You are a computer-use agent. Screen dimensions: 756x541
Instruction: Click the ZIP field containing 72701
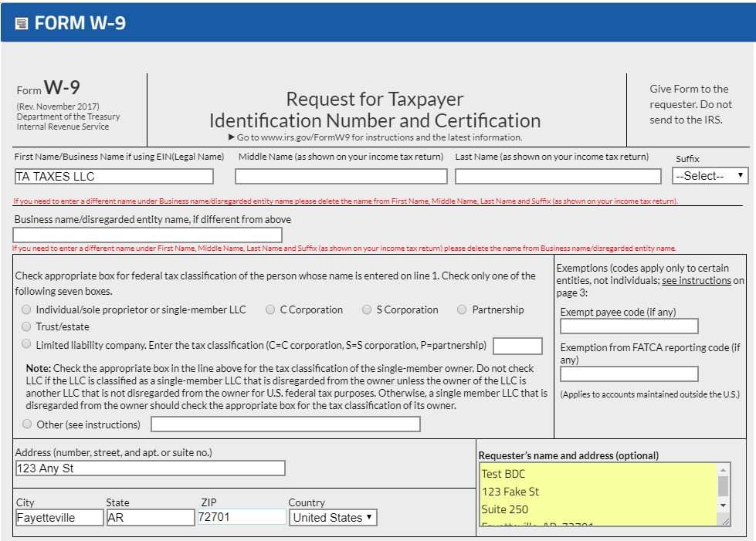(x=242, y=517)
